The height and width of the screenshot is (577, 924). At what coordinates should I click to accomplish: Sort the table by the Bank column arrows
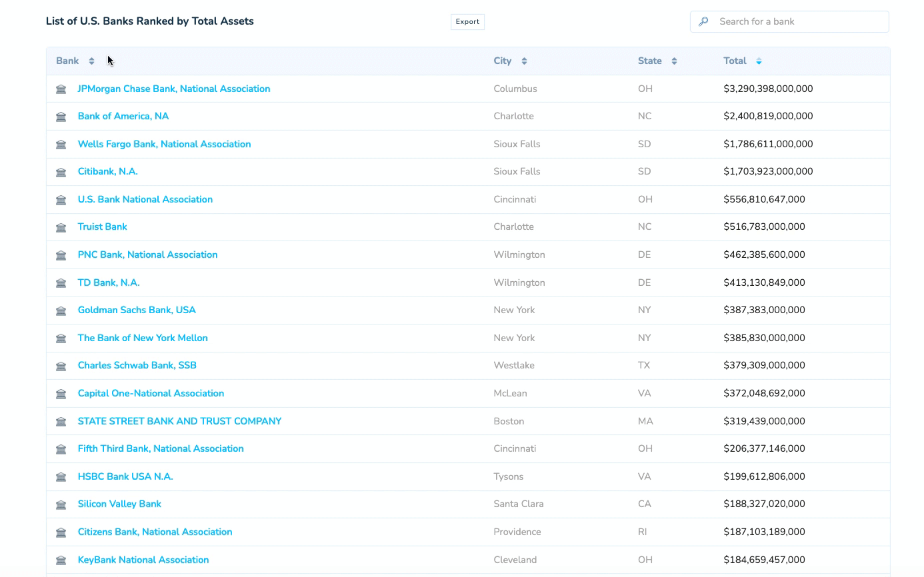click(x=91, y=61)
